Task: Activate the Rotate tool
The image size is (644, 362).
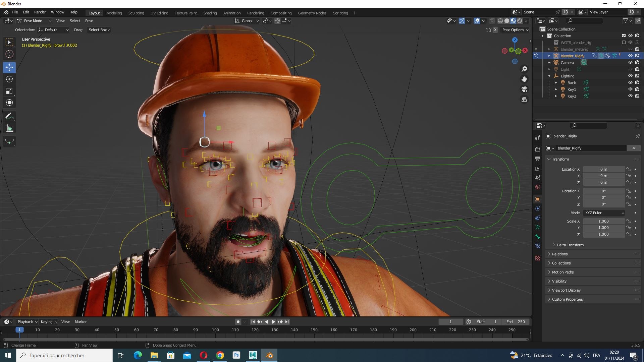Action: [9, 79]
